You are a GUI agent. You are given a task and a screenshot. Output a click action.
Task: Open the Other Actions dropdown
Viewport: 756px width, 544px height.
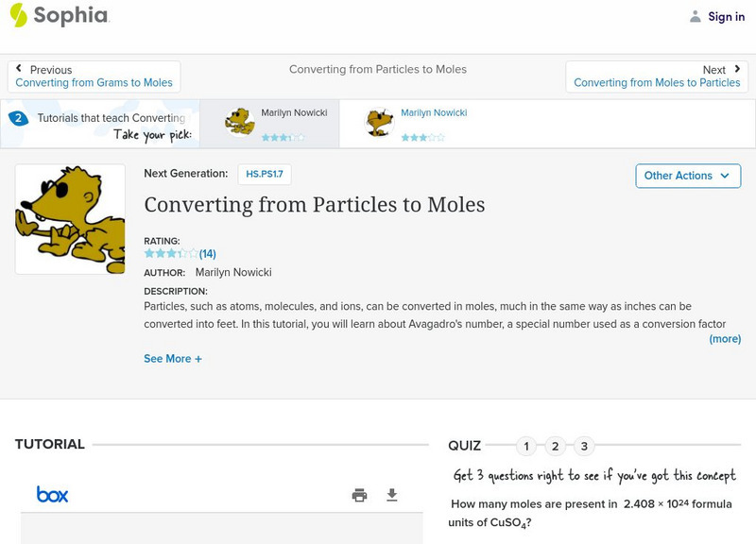pos(687,176)
